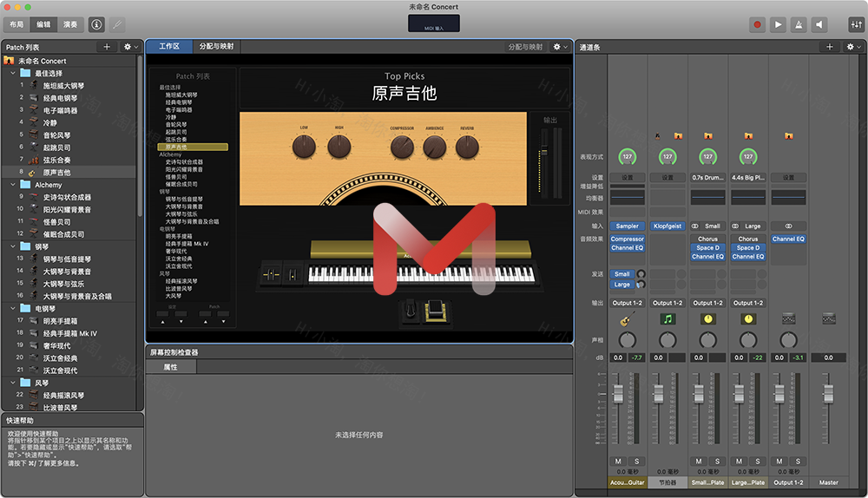Viewport: 868px width, 498px height.
Task: Add a channel strip with plus button
Action: click(829, 47)
